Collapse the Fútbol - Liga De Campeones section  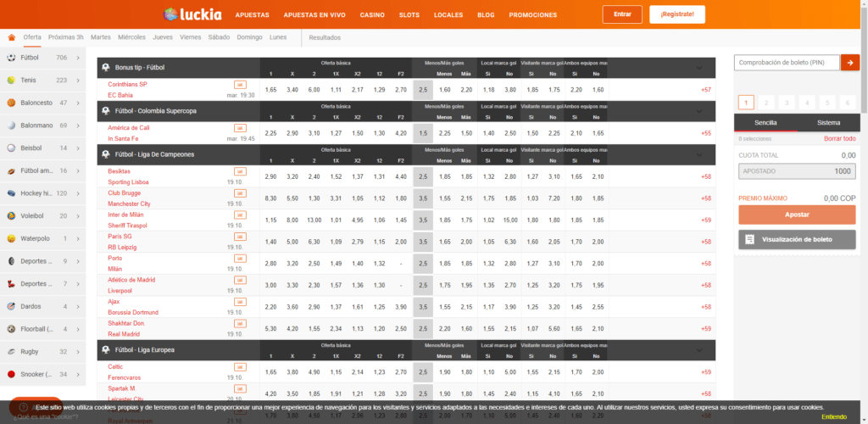coord(699,154)
